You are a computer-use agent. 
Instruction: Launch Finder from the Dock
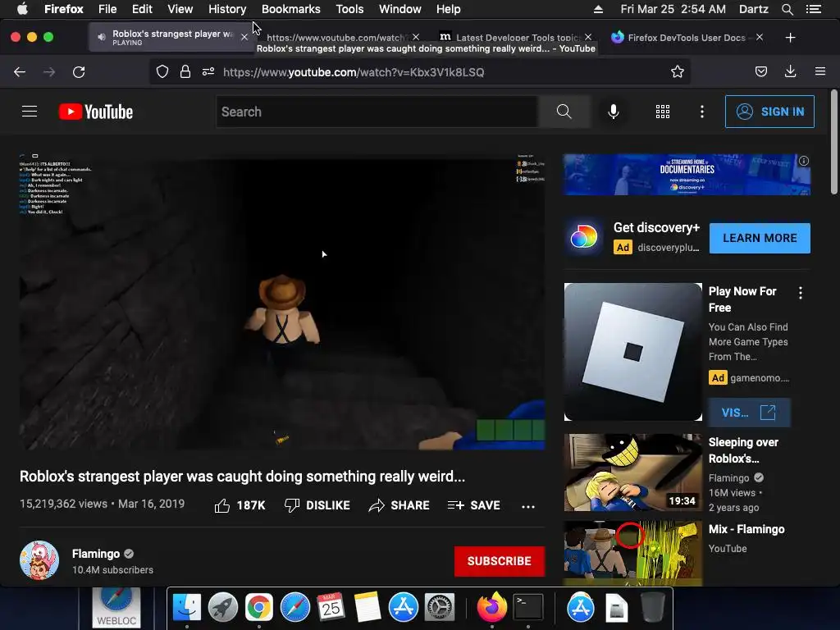tap(186, 608)
